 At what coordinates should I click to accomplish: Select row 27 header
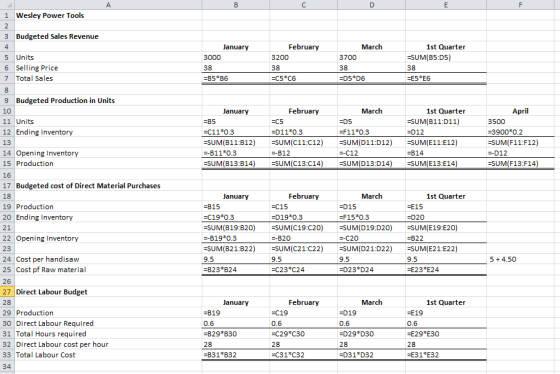[x=7, y=292]
